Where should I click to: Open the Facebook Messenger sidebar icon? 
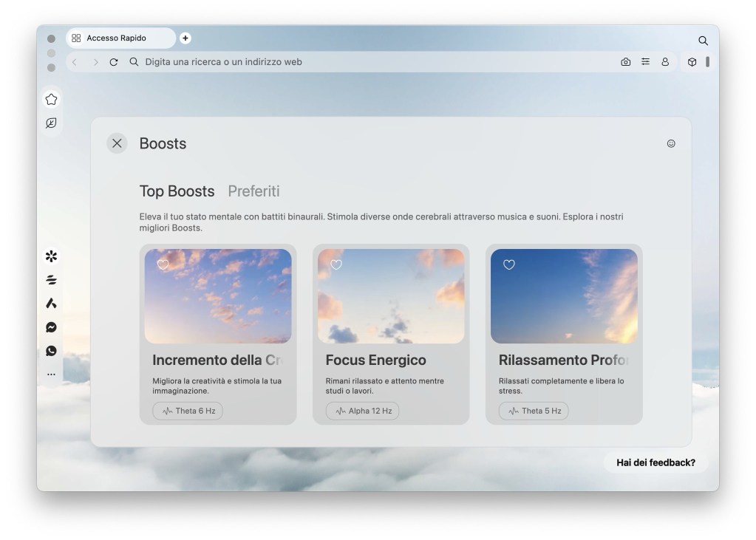[x=51, y=327]
